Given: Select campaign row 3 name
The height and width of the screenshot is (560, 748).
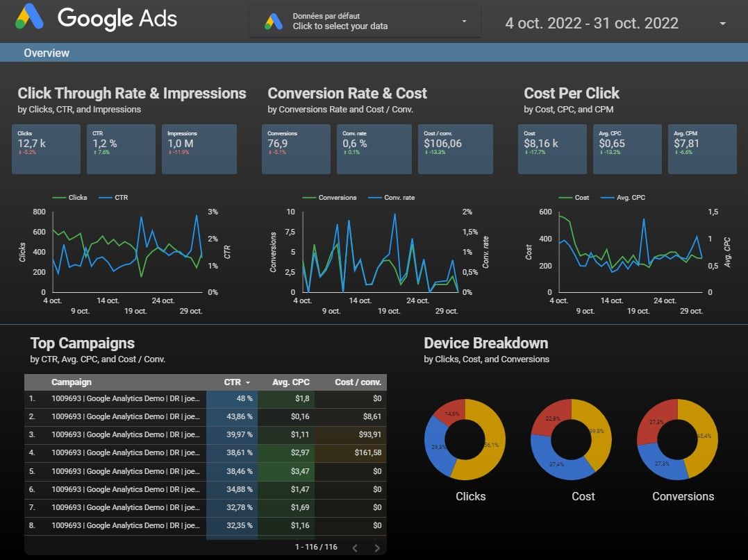Looking at the screenshot, I should pos(126,434).
